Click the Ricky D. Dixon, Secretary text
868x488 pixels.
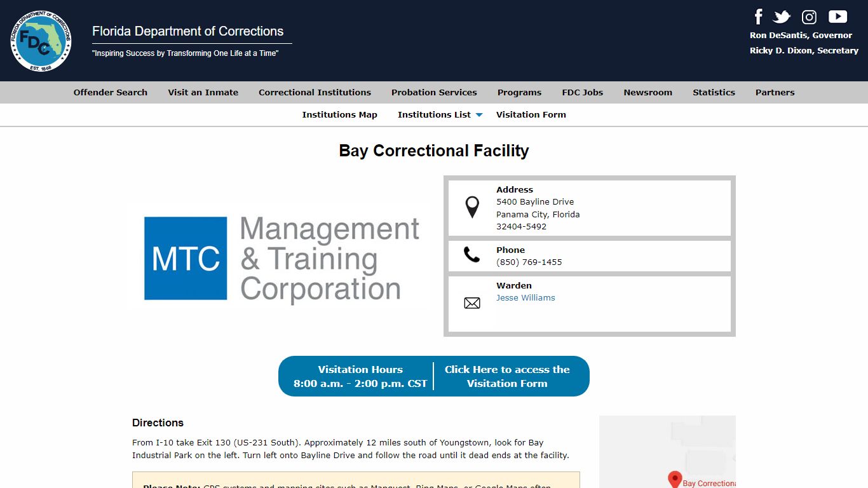click(804, 50)
